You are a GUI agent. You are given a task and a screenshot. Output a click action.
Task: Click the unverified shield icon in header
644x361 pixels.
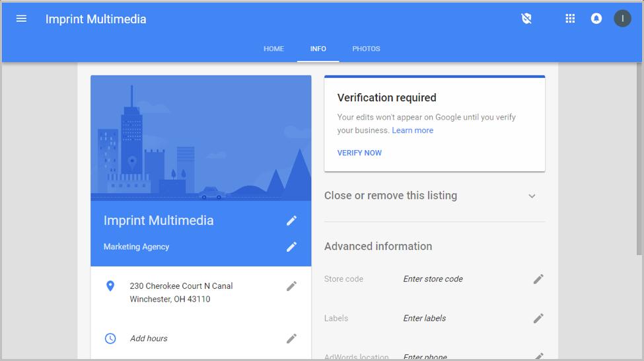tap(526, 19)
